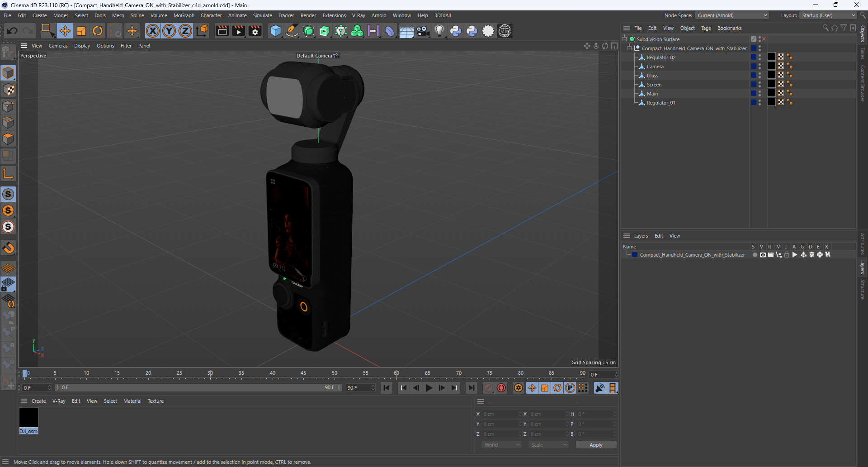Open Node Space dropdown Current (Arnold)
The width and height of the screenshot is (868, 467).
coord(731,15)
